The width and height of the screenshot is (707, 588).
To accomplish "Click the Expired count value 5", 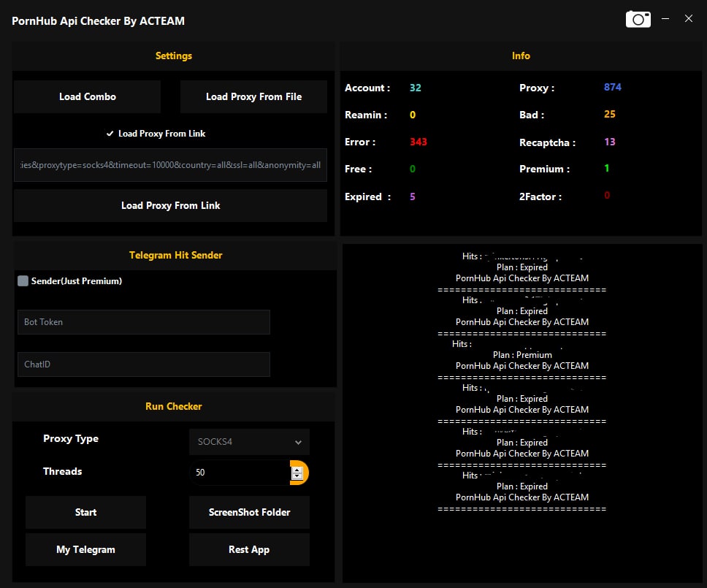I will click(x=413, y=196).
